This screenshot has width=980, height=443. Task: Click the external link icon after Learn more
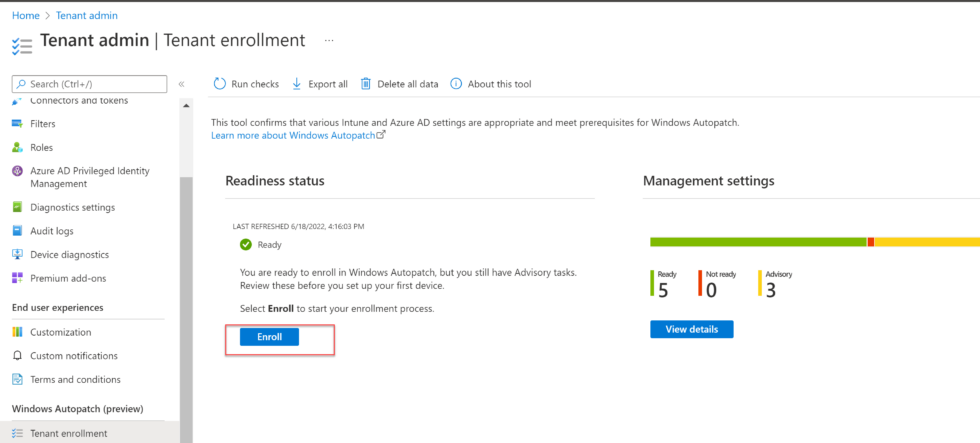tap(381, 135)
